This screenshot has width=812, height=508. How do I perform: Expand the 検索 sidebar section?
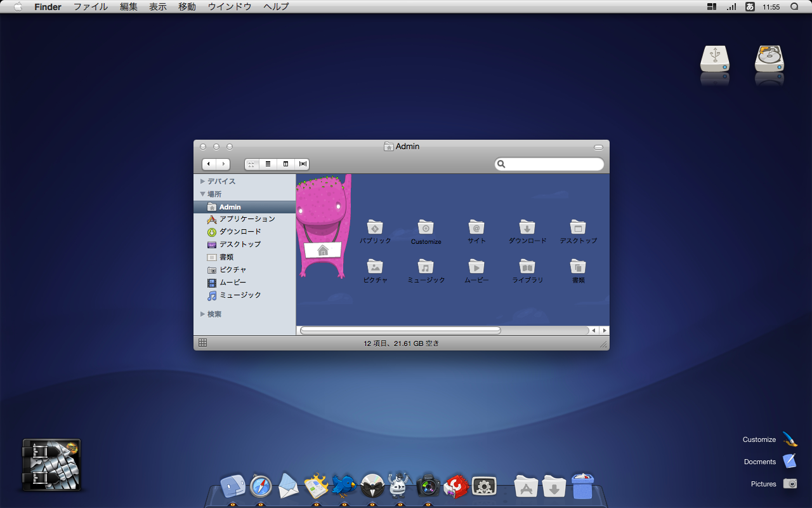click(203, 314)
